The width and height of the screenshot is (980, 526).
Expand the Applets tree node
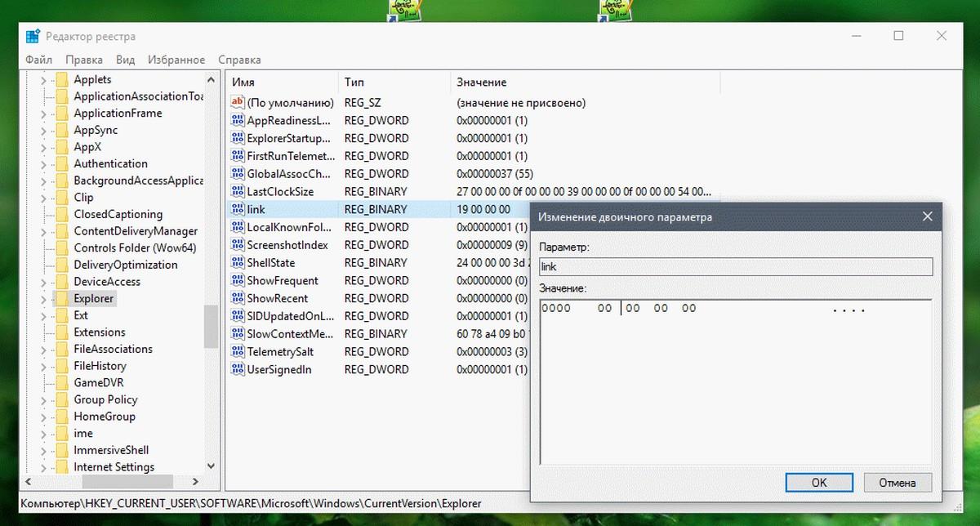pyautogui.click(x=43, y=79)
